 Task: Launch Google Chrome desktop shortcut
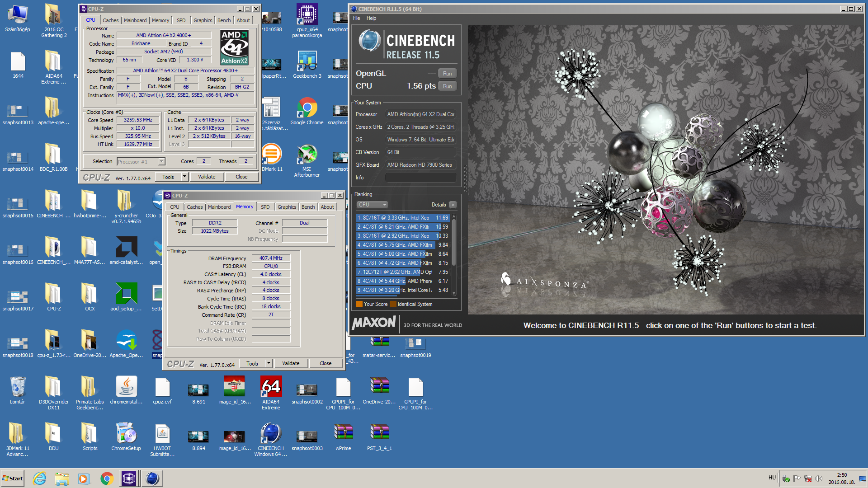point(307,111)
